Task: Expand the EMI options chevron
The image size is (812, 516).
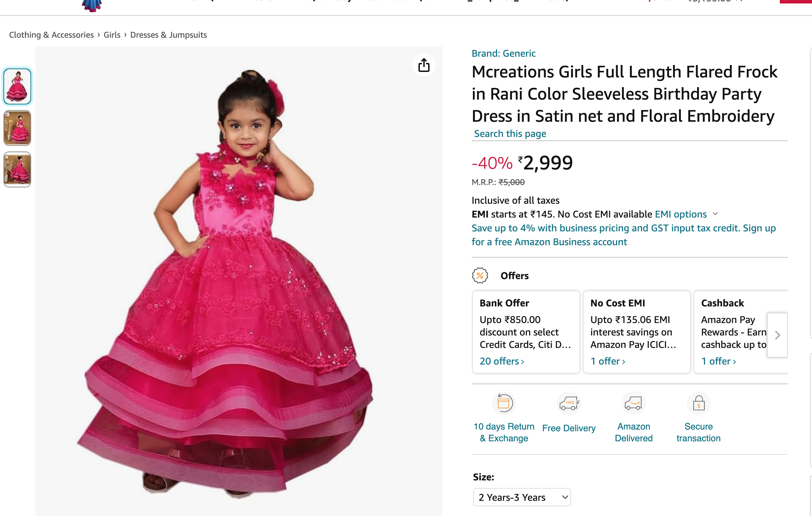Action: (715, 214)
